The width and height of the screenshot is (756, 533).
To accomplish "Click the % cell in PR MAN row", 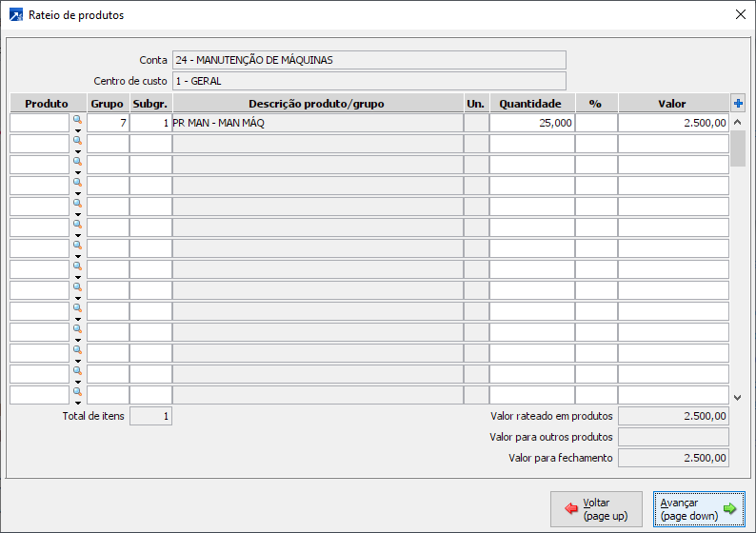I will [596, 123].
